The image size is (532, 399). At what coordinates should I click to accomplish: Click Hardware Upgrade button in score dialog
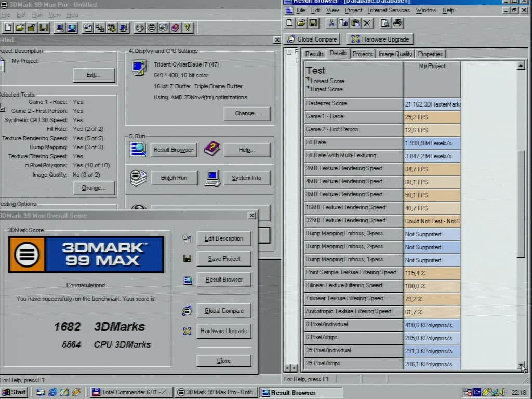224,331
